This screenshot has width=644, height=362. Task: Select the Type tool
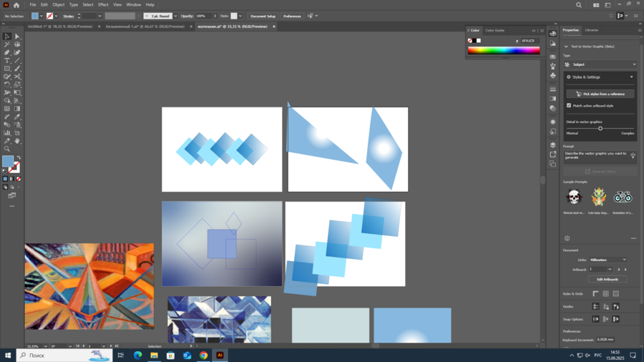coord(7,61)
